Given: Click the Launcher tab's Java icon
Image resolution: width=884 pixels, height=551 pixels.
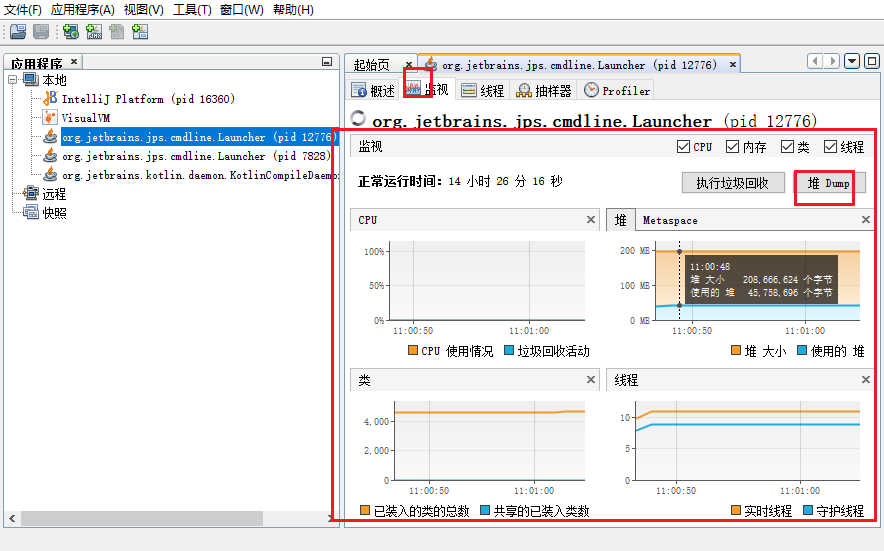Looking at the screenshot, I should 431,63.
